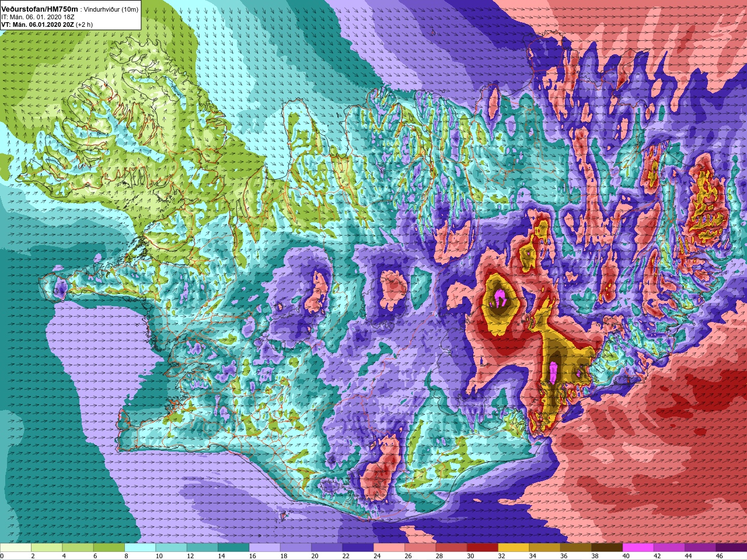Click the legend tick label 0
Image resolution: width=747 pixels, height=560 pixels.
pos(2,556)
